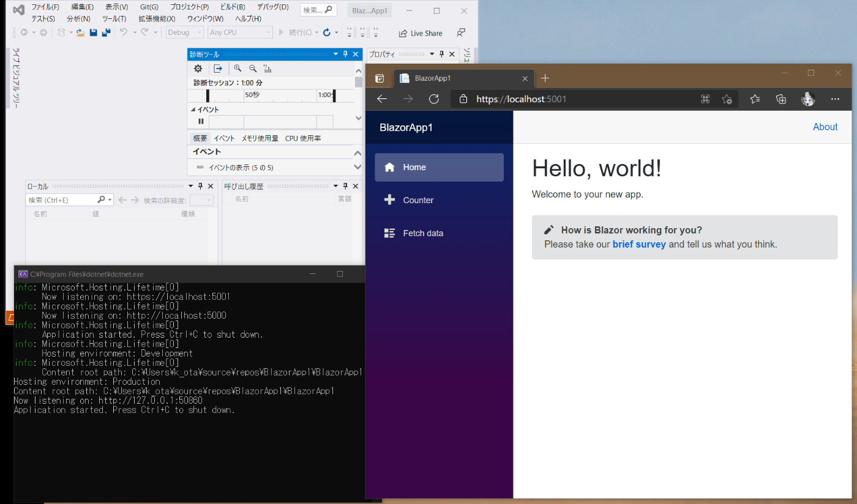Open the Fetch data page icon
Image resolution: width=857 pixels, height=504 pixels.
point(389,232)
